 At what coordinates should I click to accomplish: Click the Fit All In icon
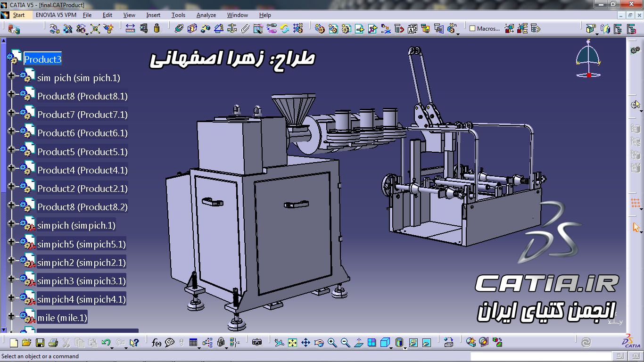pyautogui.click(x=292, y=343)
